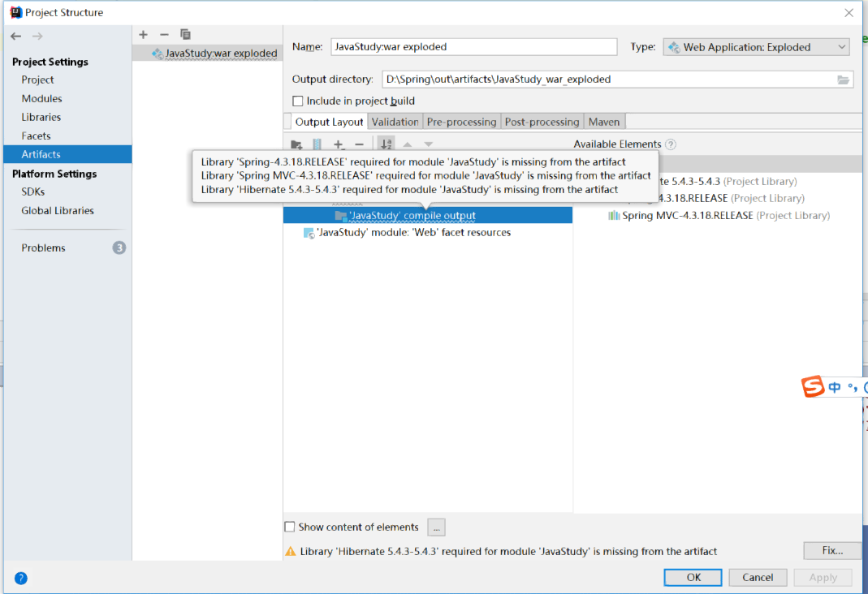Select 'JavaStudy' compile output in the layout tree
The height and width of the screenshot is (594, 868).
click(x=428, y=216)
